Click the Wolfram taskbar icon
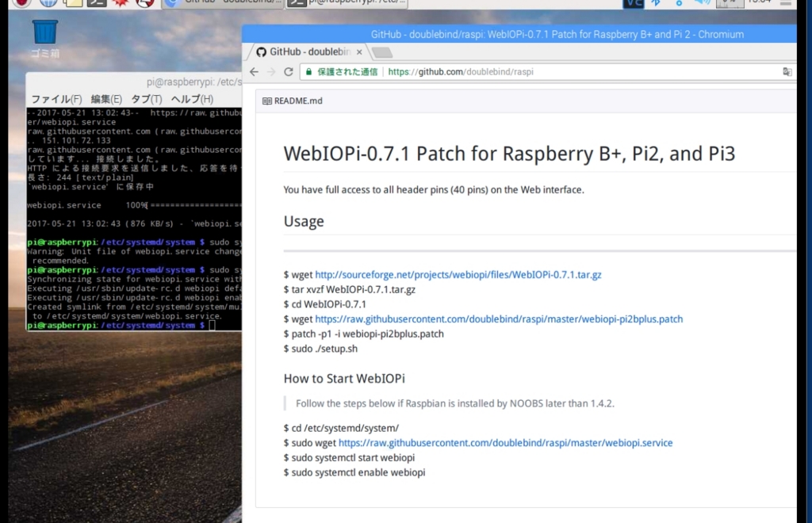This screenshot has width=812, height=523. [x=145, y=2]
